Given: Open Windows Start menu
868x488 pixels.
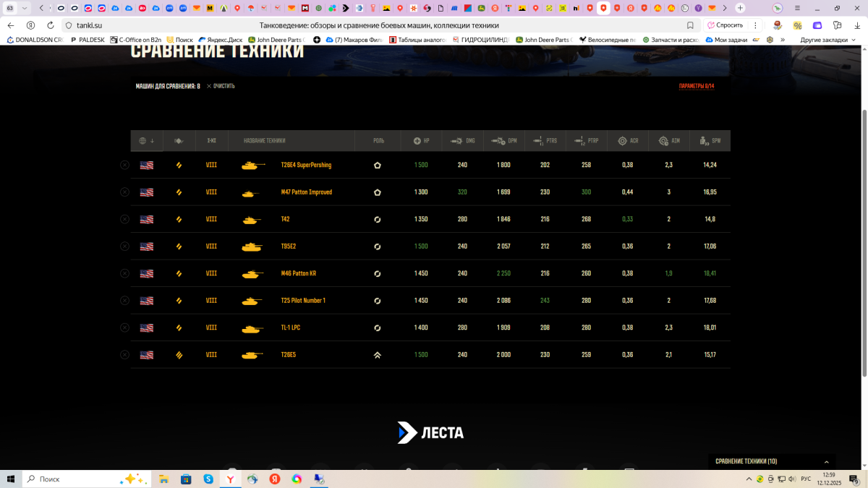Looking at the screenshot, I should tap(11, 479).
